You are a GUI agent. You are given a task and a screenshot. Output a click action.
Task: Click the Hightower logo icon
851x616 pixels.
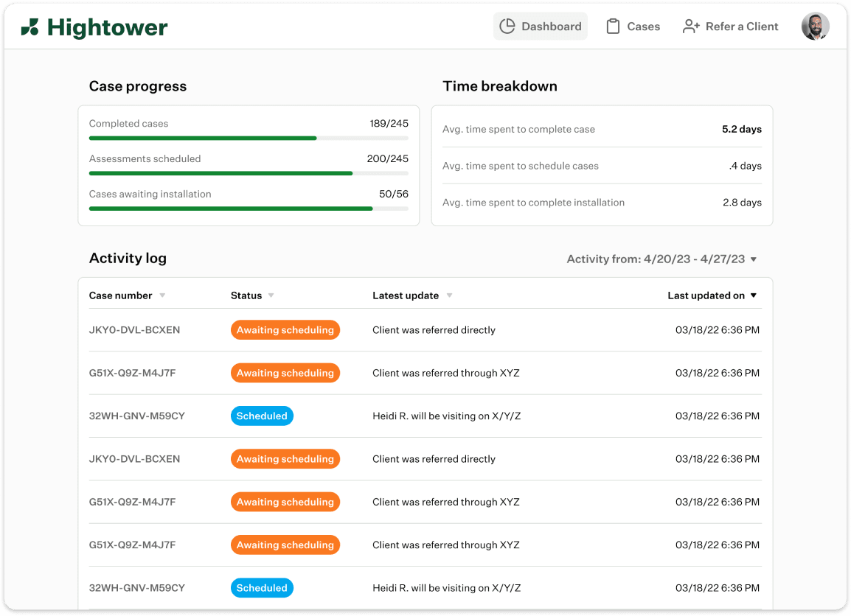pos(30,28)
